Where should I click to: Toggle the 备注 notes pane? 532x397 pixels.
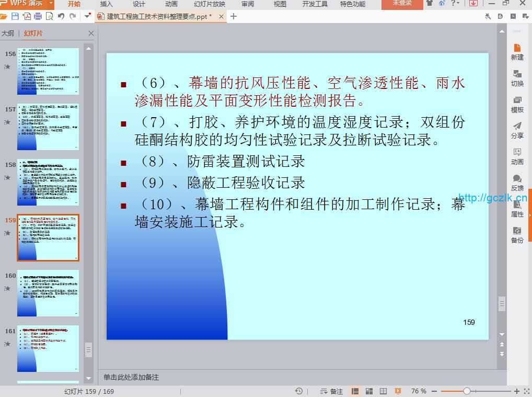point(331,391)
